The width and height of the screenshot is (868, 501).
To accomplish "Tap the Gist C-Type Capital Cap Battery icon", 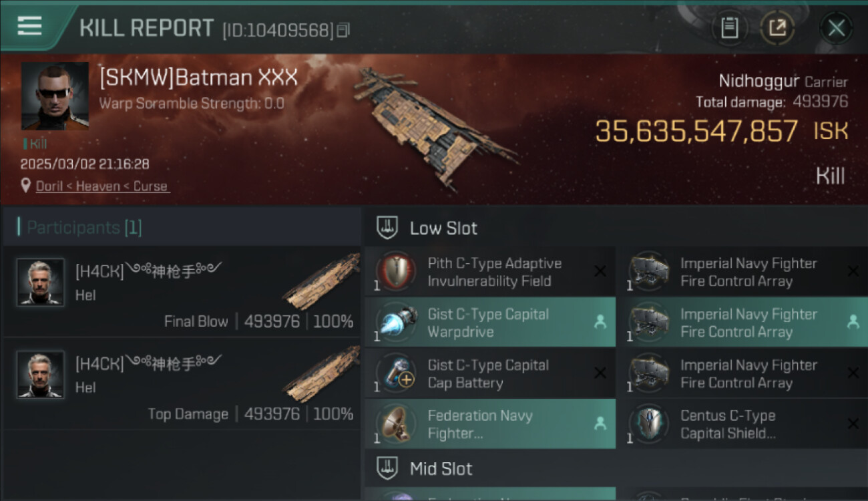I will point(395,373).
